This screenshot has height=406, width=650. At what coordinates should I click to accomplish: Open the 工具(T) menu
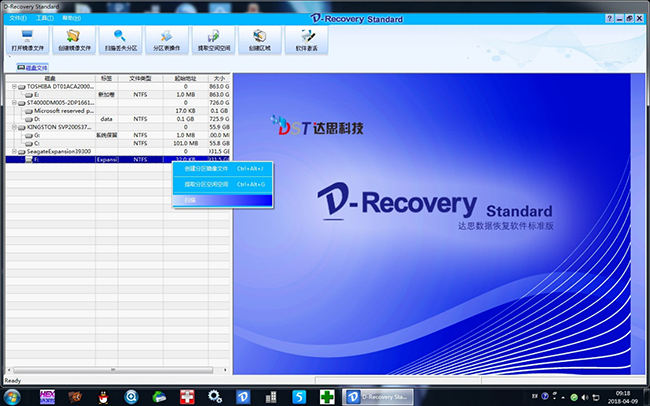pyautogui.click(x=44, y=18)
